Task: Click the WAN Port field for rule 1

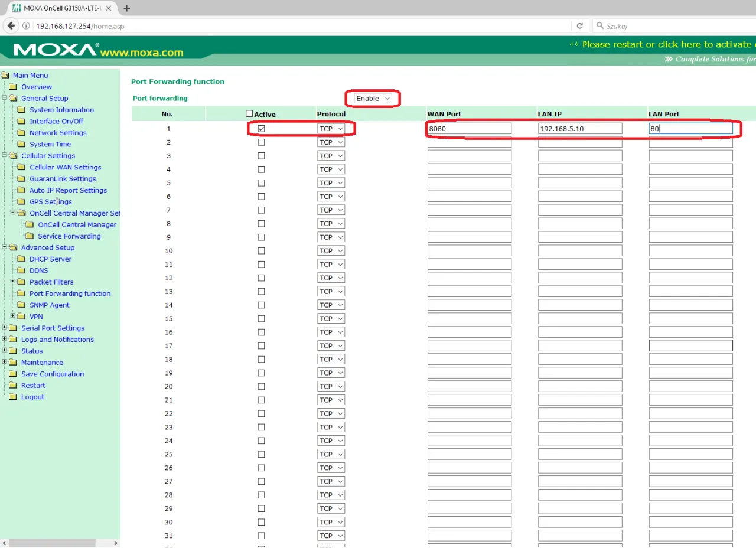Action: pyautogui.click(x=469, y=129)
